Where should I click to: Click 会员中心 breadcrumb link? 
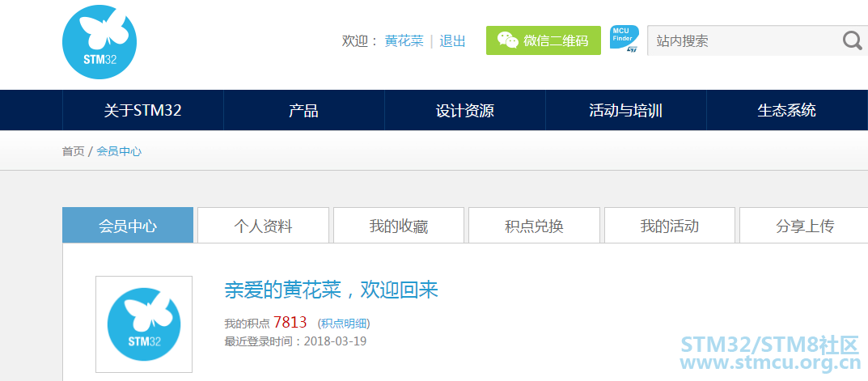pyautogui.click(x=119, y=151)
